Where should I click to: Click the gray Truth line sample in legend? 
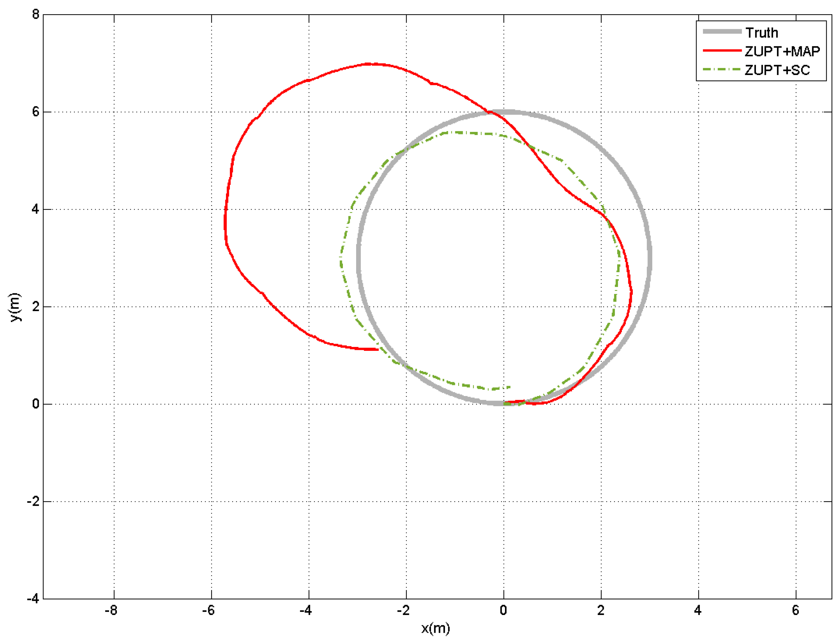pyautogui.click(x=722, y=32)
